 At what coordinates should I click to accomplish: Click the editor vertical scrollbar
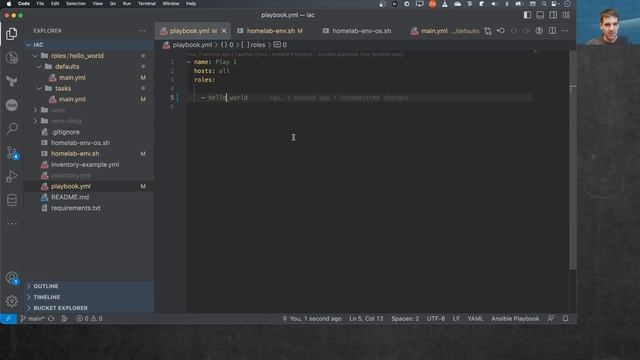[573, 159]
